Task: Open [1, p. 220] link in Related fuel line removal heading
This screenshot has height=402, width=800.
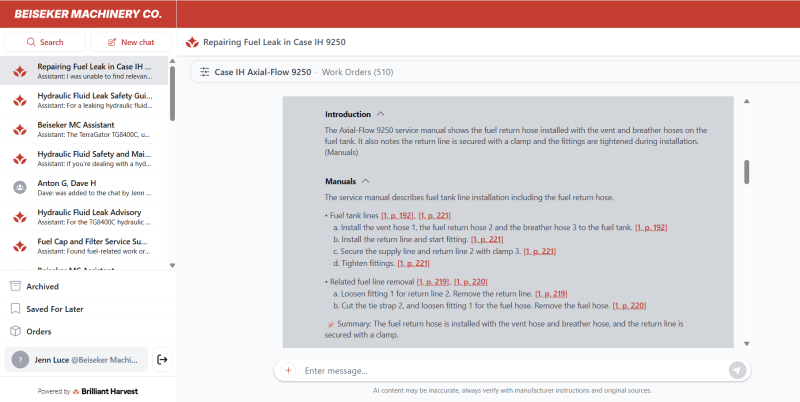Action: [470, 282]
